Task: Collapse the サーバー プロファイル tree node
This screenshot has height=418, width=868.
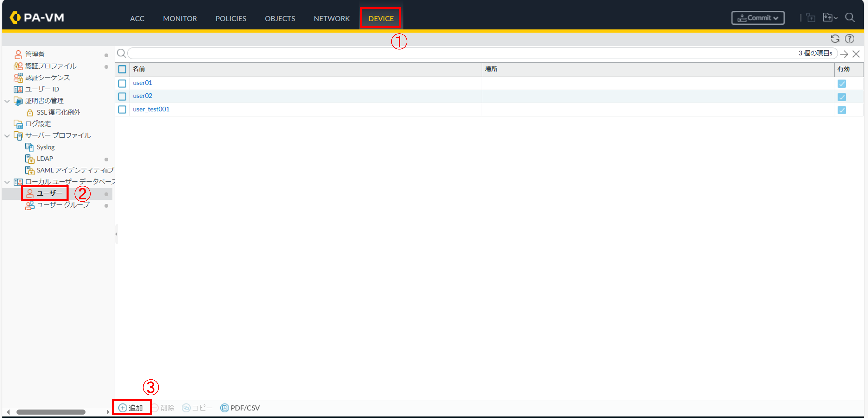Action: pyautogui.click(x=7, y=136)
